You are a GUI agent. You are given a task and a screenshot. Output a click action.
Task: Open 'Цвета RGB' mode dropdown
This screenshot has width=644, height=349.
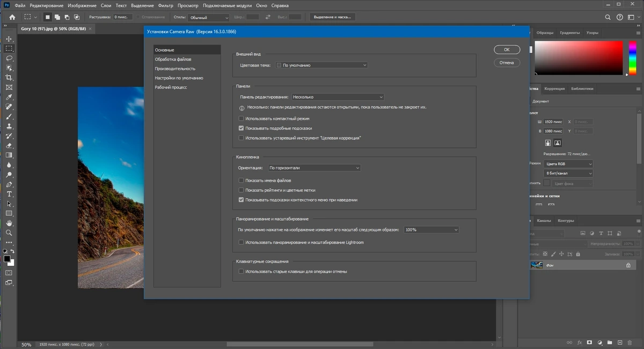[x=568, y=164]
